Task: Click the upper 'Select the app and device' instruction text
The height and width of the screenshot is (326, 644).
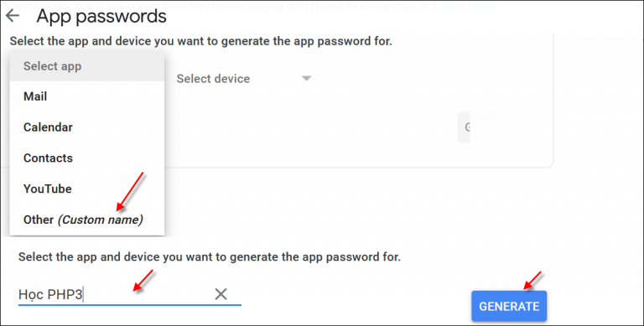Action: [x=201, y=41]
